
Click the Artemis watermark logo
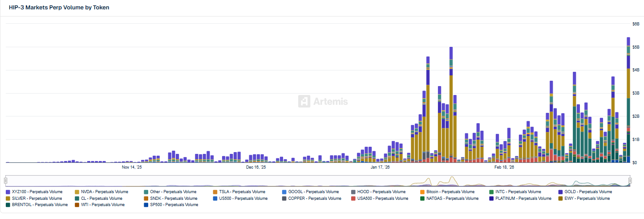click(304, 101)
